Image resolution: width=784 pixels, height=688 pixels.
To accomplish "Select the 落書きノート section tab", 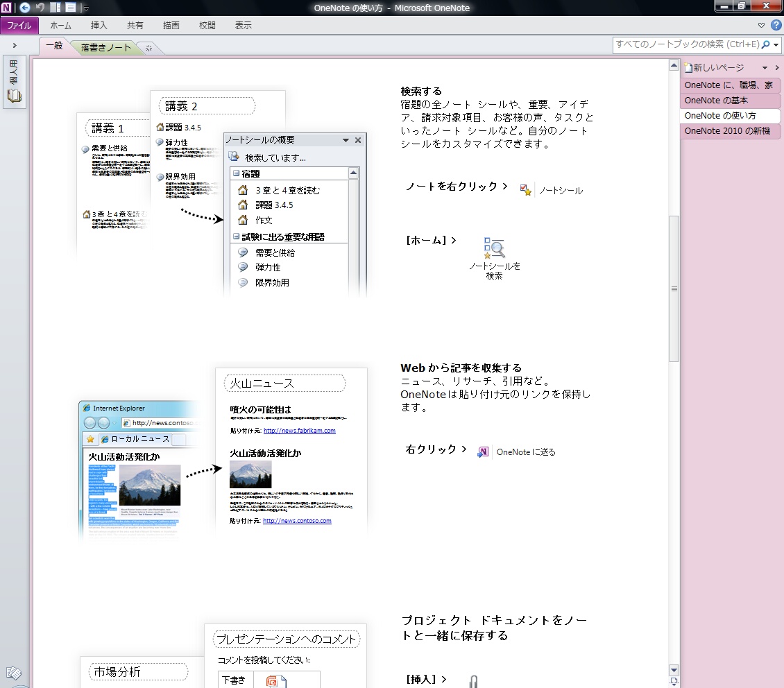I will 105,47.
